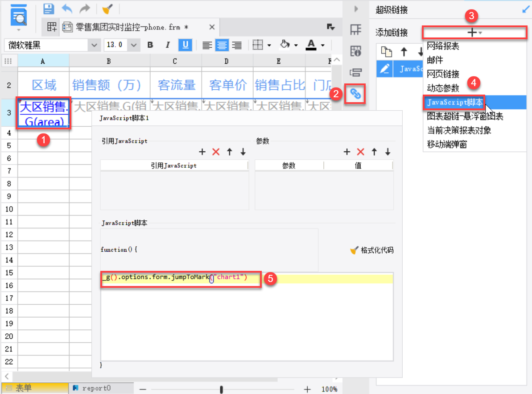Open the tab list dropdown arrow

[331, 27]
